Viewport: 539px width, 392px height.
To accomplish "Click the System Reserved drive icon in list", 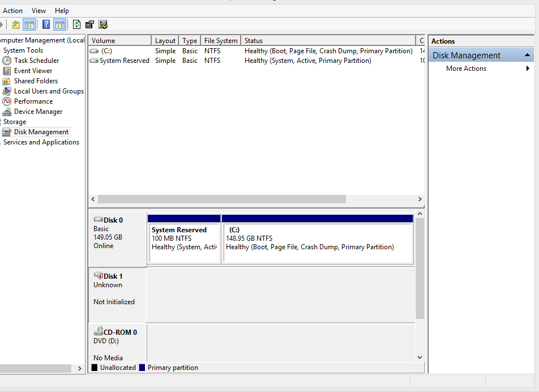I will [94, 61].
